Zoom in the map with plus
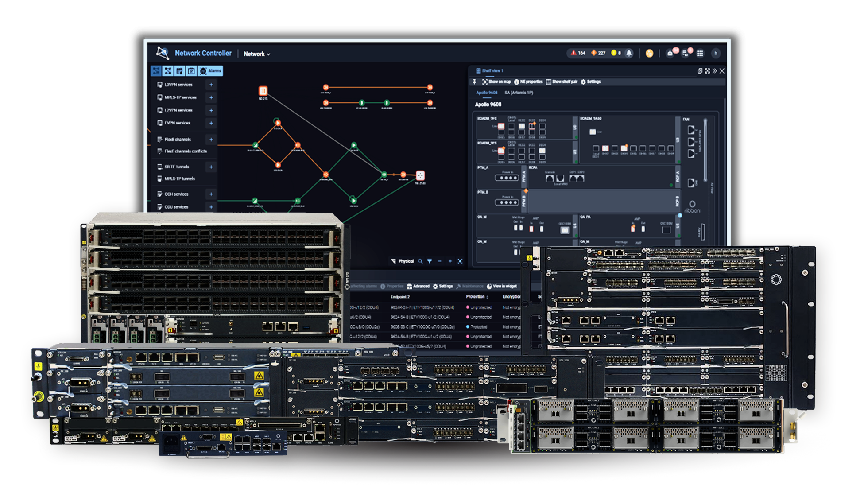The height and width of the screenshot is (489, 868). point(450,261)
